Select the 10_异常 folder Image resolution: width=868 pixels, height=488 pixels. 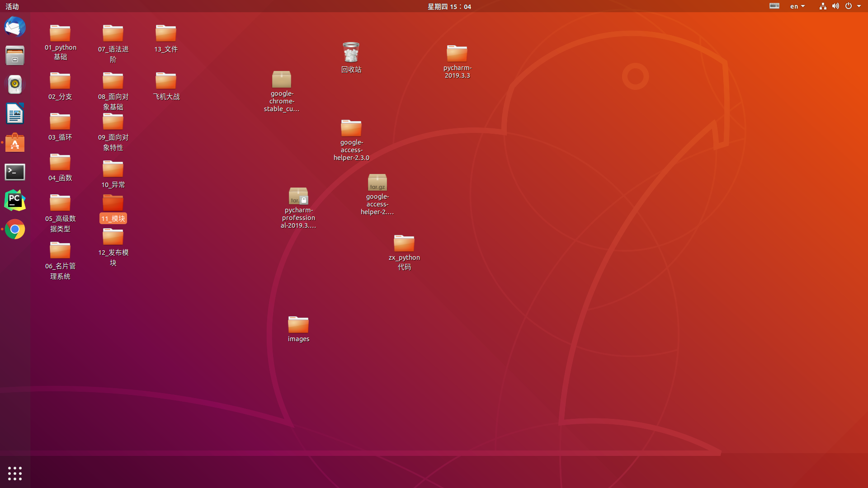click(x=113, y=174)
